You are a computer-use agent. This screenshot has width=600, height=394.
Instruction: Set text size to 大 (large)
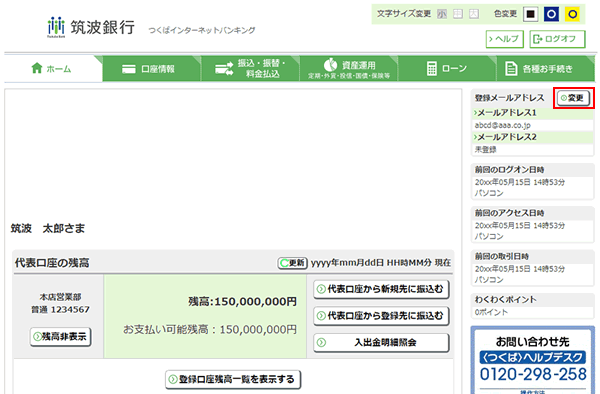click(x=474, y=14)
